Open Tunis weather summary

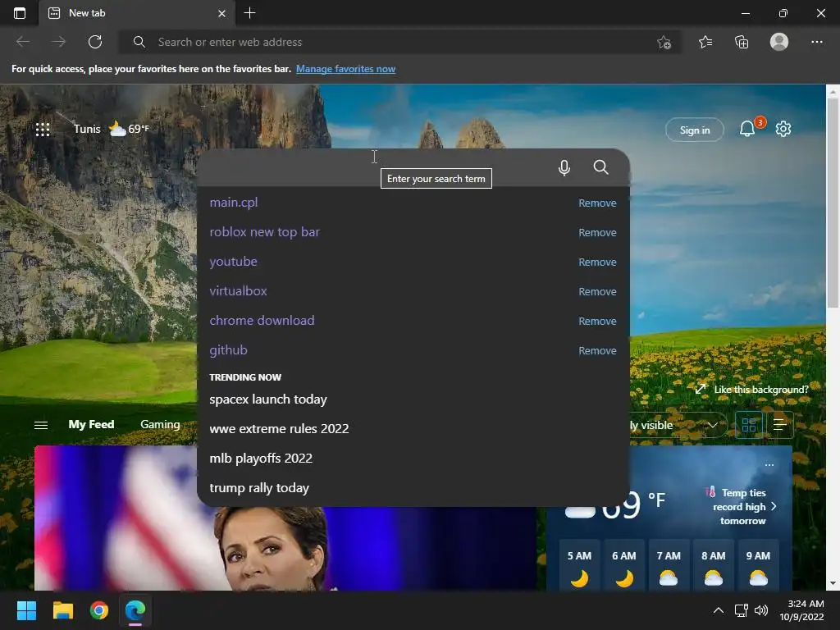click(112, 129)
